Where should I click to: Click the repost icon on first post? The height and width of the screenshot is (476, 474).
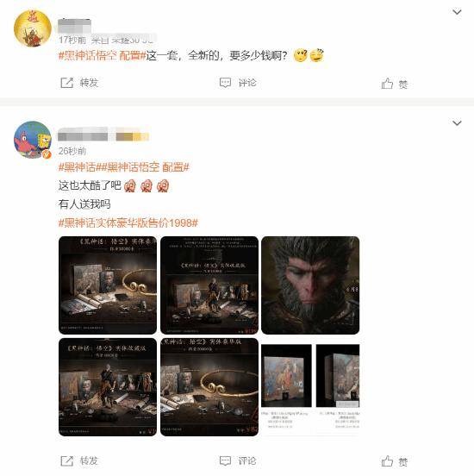pyautogui.click(x=67, y=83)
